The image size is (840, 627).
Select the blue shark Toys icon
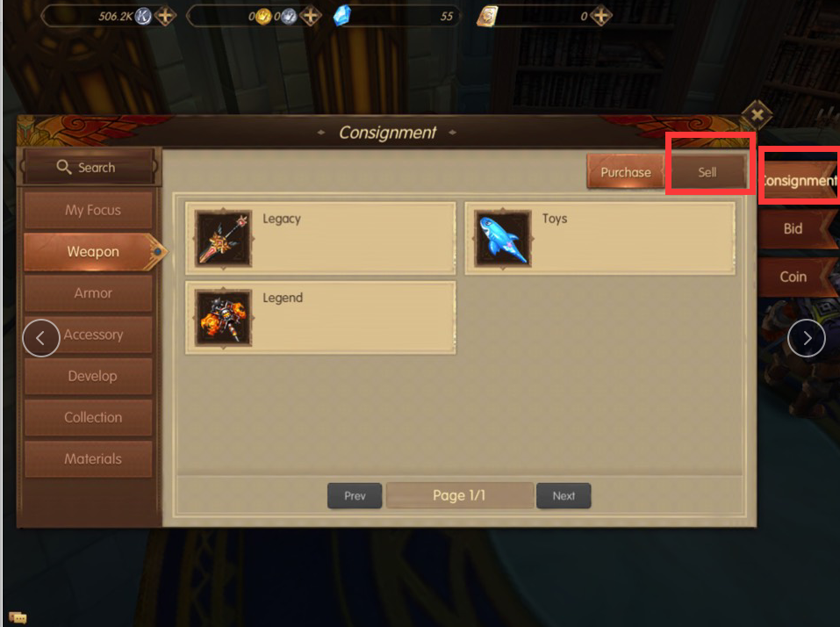(502, 239)
